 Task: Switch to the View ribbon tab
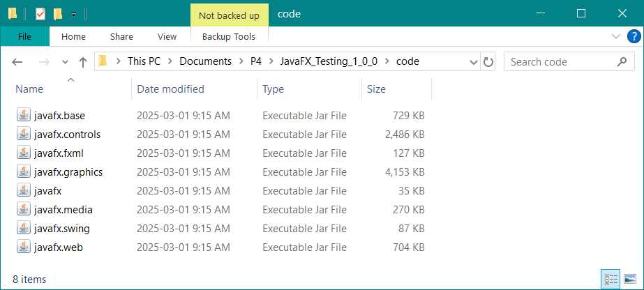[x=167, y=36]
